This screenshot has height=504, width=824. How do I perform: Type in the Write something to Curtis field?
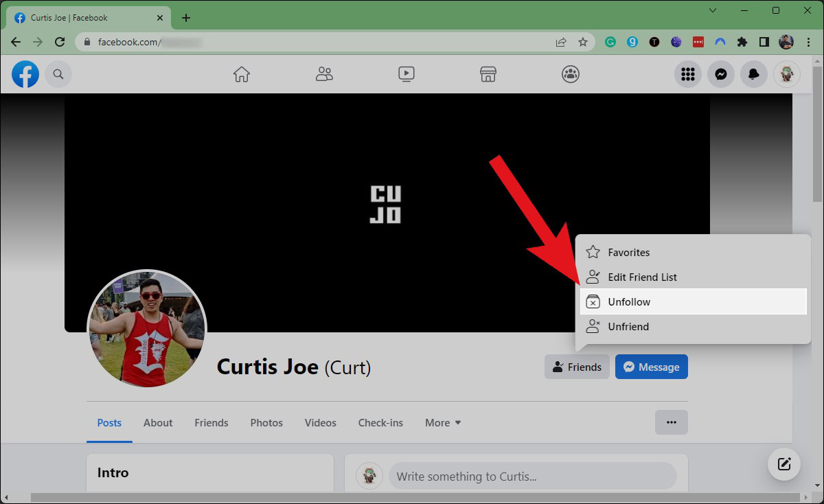click(532, 477)
